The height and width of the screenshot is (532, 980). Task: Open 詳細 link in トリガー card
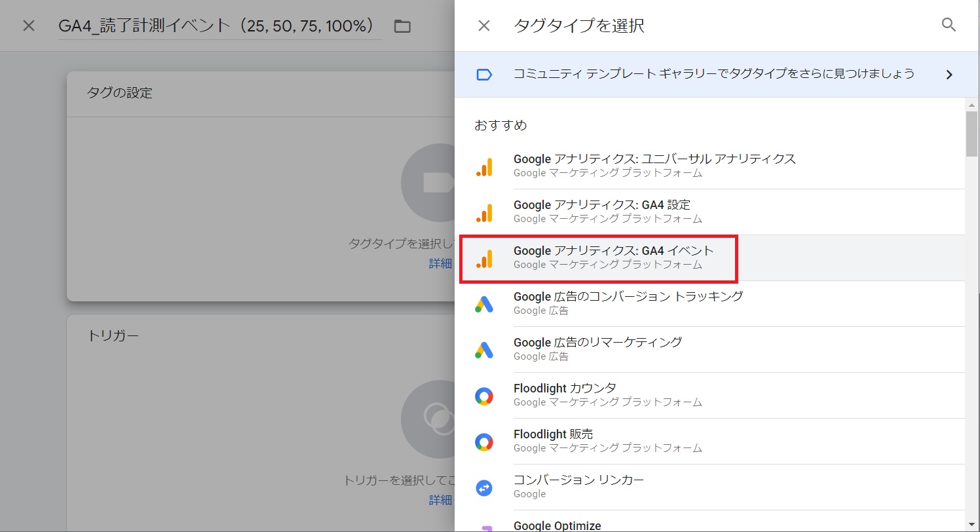[440, 500]
